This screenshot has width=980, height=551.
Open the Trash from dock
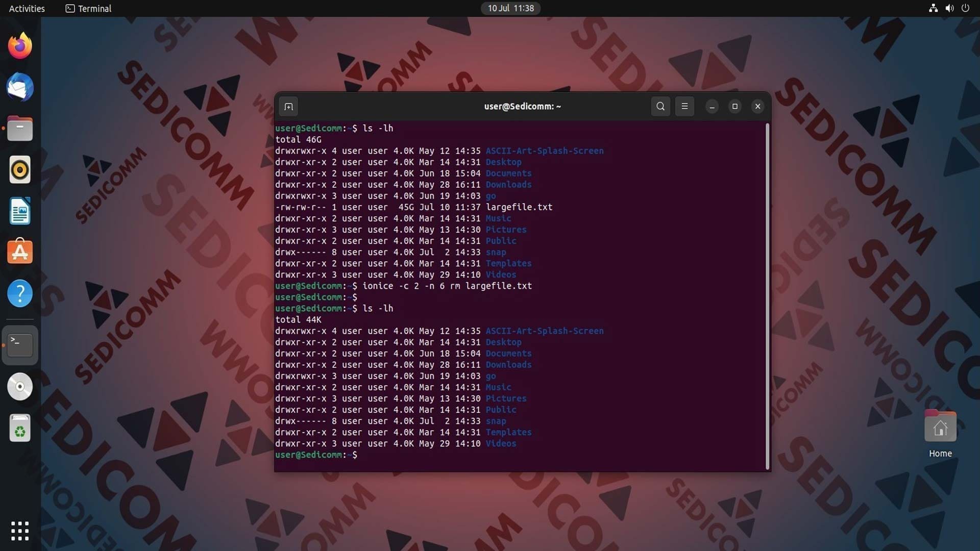pos(20,428)
